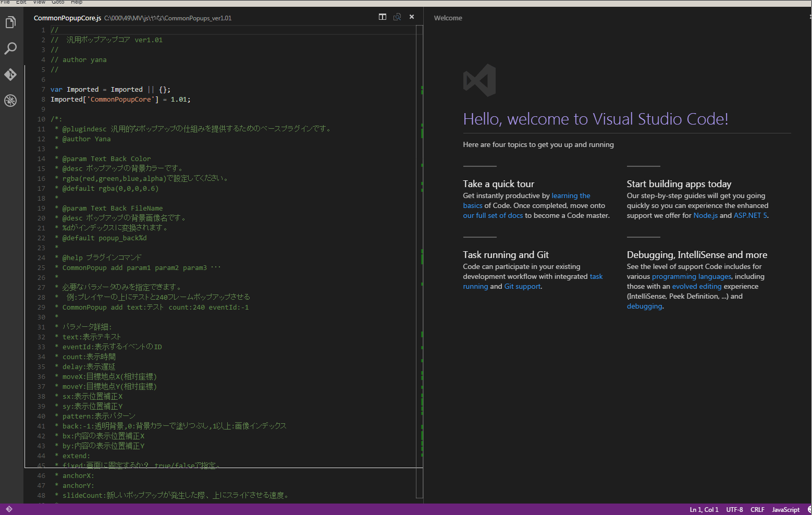Open the 'our full set of docs' link
The height and width of the screenshot is (515, 812).
pos(493,216)
